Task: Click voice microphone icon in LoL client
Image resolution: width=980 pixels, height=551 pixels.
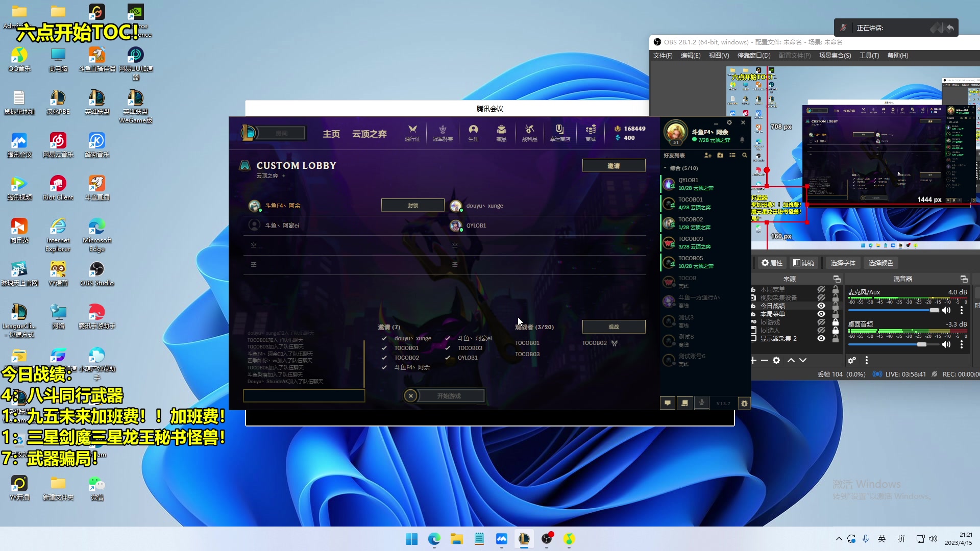Action: coord(702,403)
